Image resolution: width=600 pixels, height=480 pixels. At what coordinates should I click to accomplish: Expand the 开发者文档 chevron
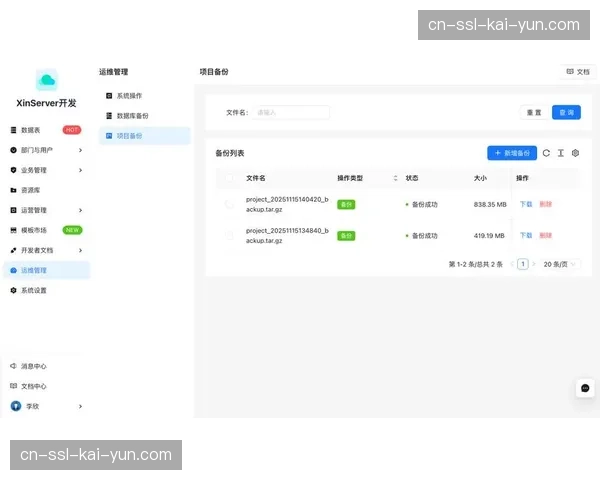click(x=80, y=250)
